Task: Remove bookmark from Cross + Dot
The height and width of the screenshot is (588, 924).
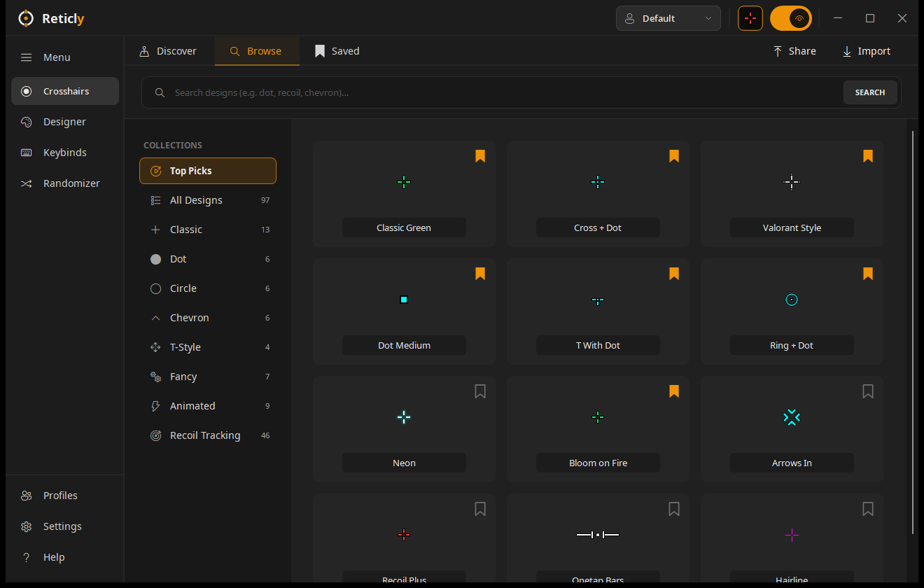Action: (x=674, y=156)
